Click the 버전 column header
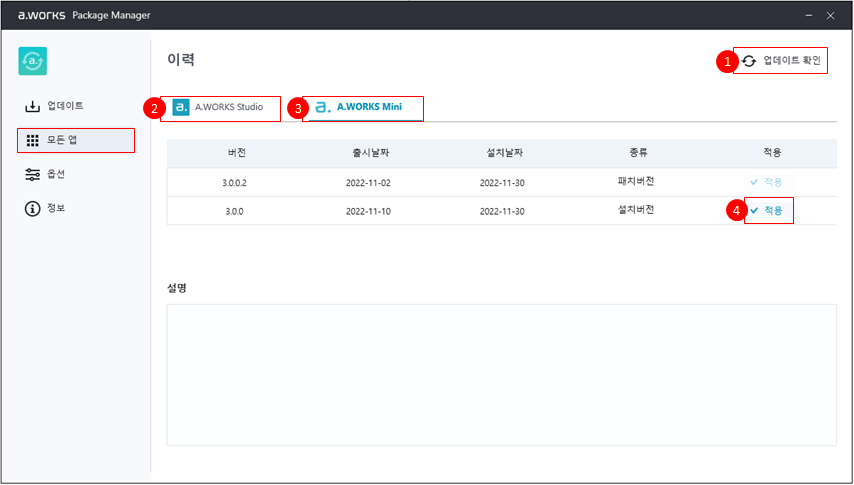854x485 pixels. point(237,153)
